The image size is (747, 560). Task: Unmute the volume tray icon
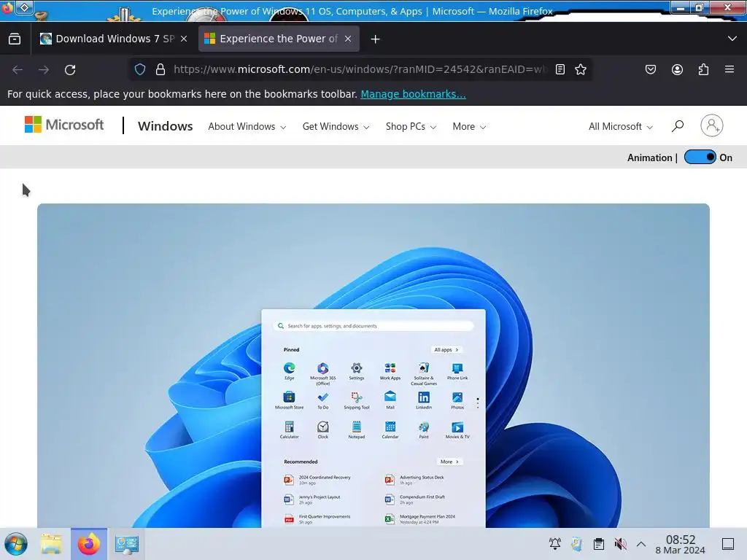[620, 544]
